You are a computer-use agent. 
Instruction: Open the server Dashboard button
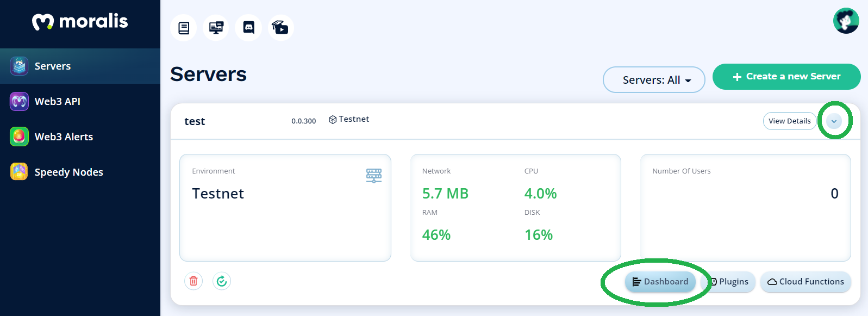[x=660, y=282]
